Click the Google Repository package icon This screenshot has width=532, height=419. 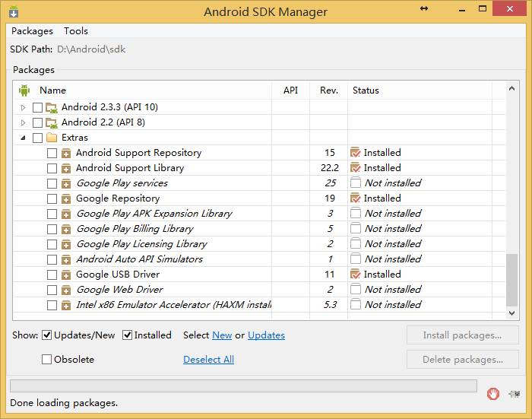66,198
